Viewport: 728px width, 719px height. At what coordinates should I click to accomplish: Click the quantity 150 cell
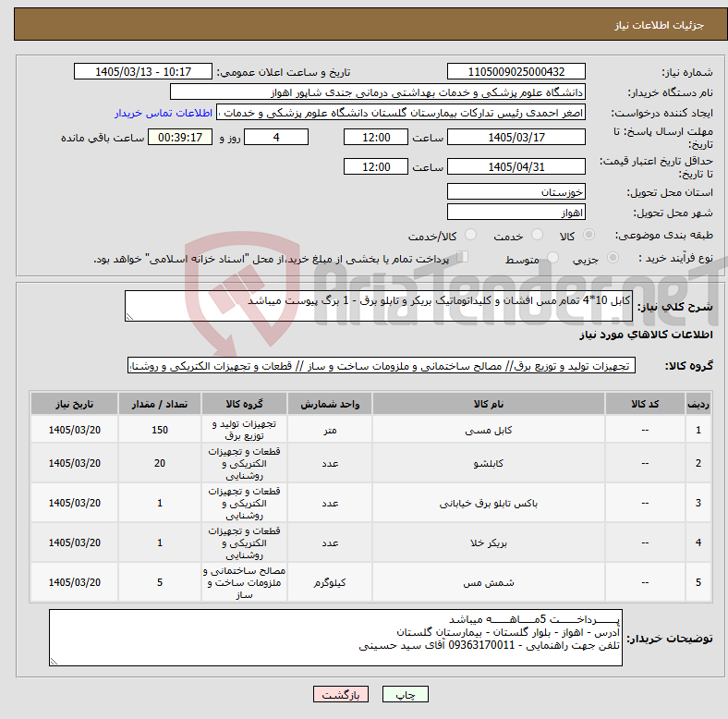[x=160, y=430]
